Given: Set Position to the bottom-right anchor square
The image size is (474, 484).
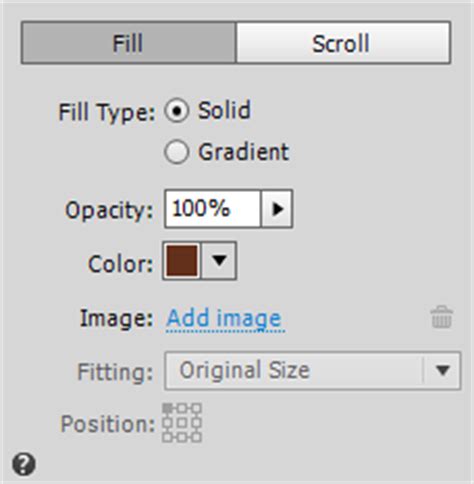Looking at the screenshot, I should click(197, 437).
